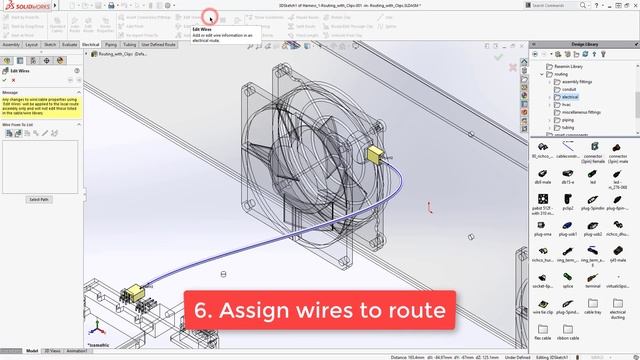Switch to the Layout tab
This screenshot has height=360, width=640.
[x=31, y=44]
